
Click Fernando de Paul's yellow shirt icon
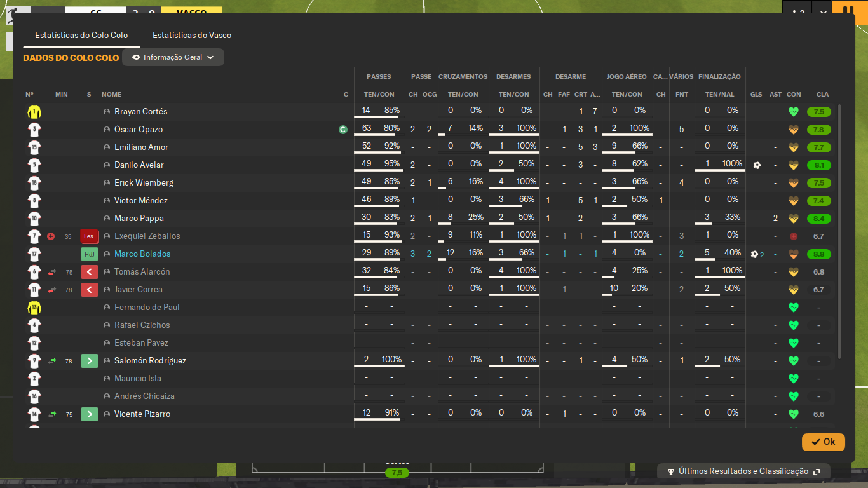click(34, 308)
